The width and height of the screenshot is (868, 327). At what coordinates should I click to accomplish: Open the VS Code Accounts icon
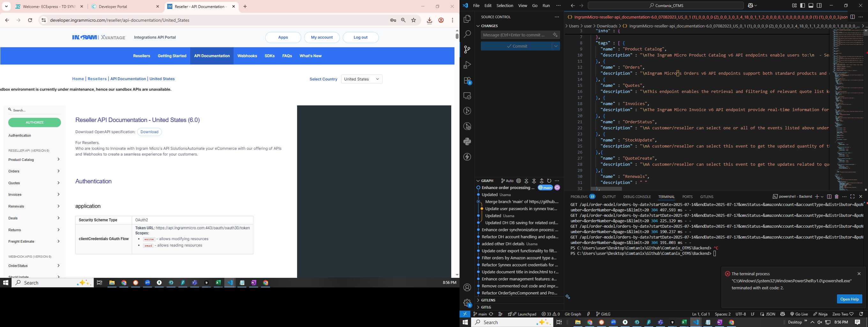pyautogui.click(x=467, y=287)
